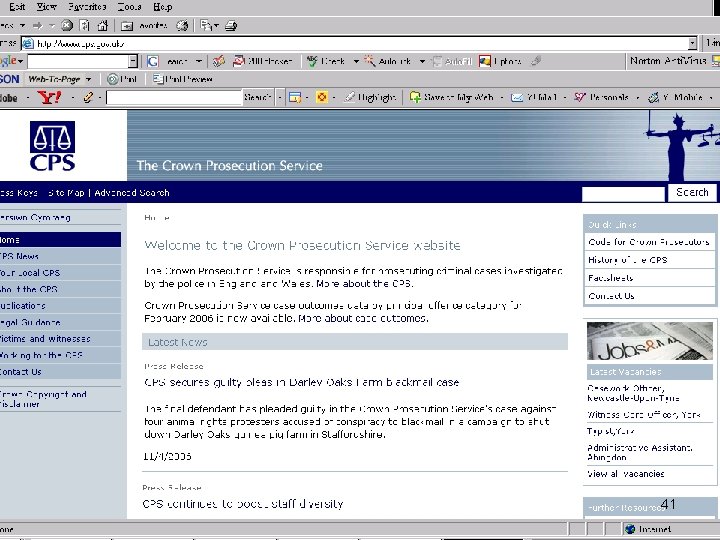Click the Print Preview button

[183, 79]
